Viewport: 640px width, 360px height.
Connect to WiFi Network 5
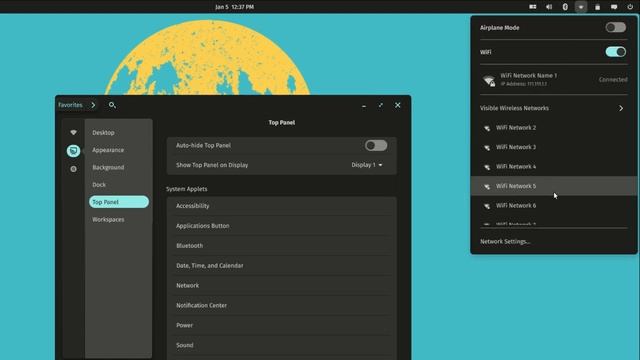pos(554,186)
